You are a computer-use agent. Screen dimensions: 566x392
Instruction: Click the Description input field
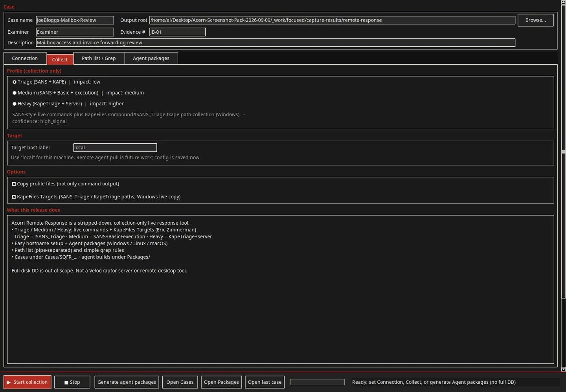pyautogui.click(x=276, y=42)
